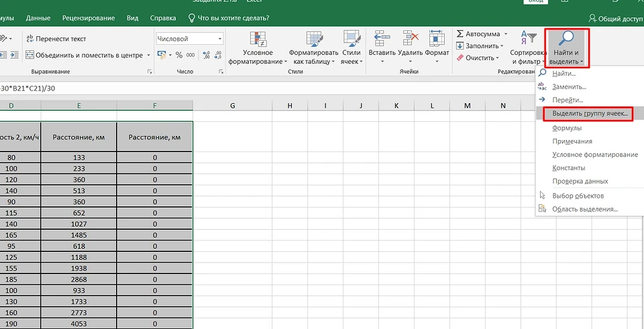Image resolution: width=644 pixels, height=329 pixels.
Task: Open the number format combo box
Action: pos(190,39)
